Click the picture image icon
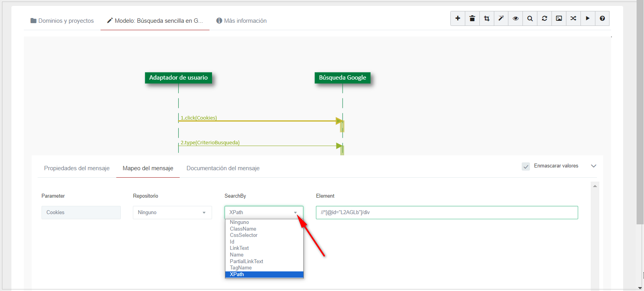 [559, 18]
